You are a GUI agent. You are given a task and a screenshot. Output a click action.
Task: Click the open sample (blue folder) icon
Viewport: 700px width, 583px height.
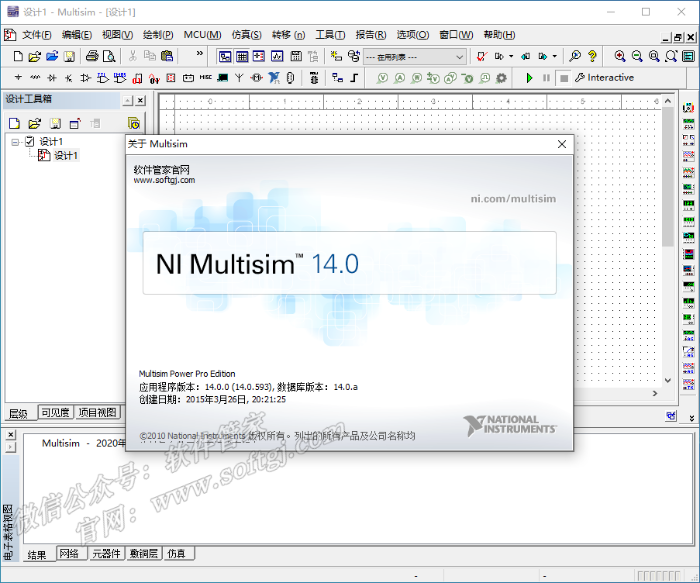(52, 56)
